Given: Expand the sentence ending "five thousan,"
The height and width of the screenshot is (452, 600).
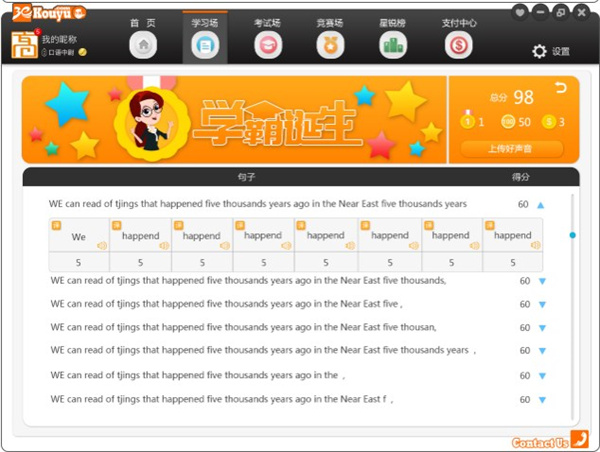Looking at the screenshot, I should point(542,328).
